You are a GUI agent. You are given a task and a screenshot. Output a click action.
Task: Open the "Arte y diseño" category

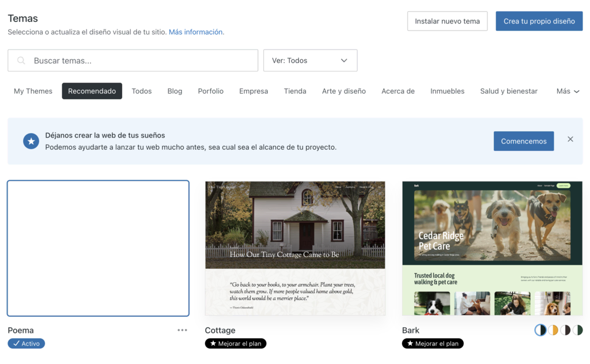pyautogui.click(x=343, y=90)
